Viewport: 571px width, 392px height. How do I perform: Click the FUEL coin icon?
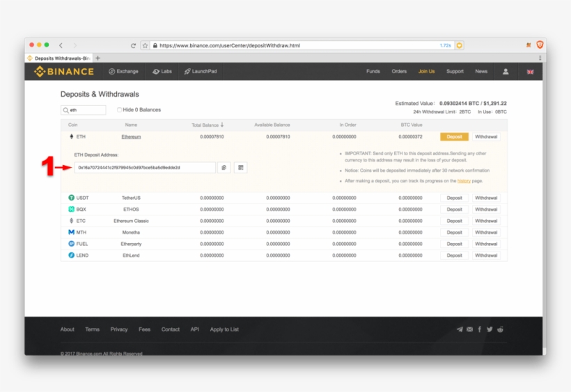click(71, 244)
